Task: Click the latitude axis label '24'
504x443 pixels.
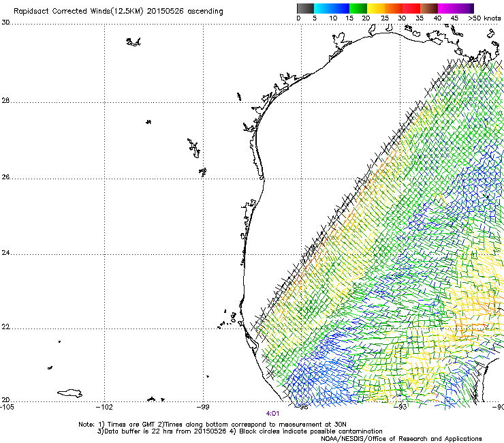Action: pyautogui.click(x=5, y=253)
